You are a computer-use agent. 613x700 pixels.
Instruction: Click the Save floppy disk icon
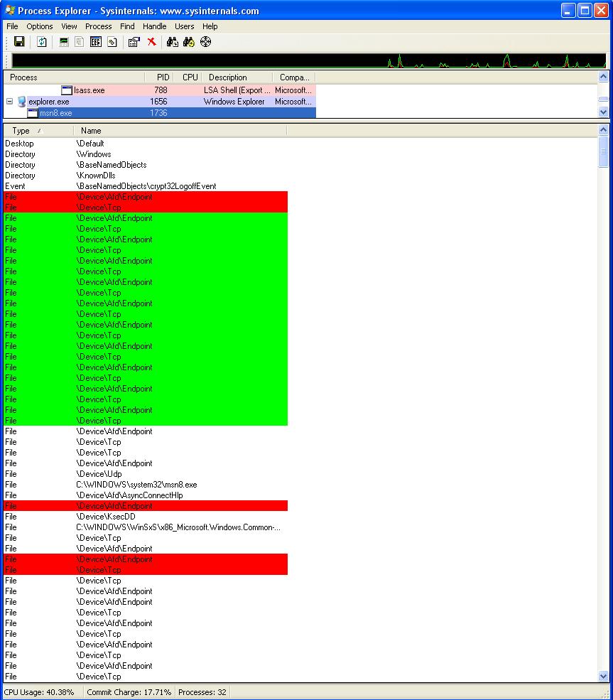coord(19,42)
